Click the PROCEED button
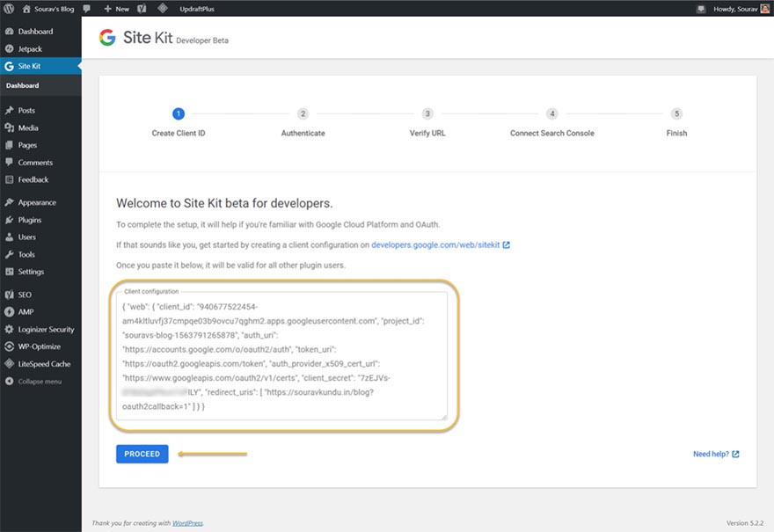774x532 pixels. click(142, 454)
